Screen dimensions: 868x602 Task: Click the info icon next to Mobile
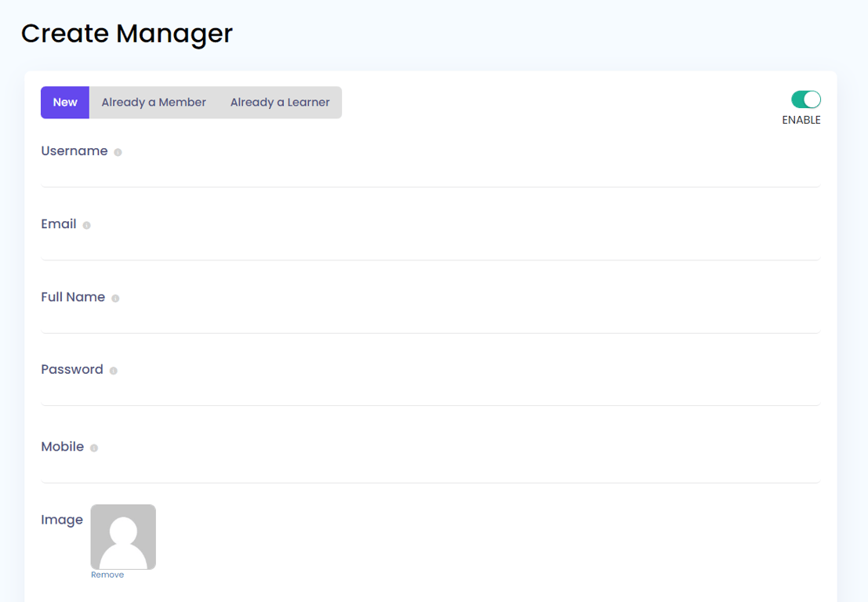(x=94, y=448)
